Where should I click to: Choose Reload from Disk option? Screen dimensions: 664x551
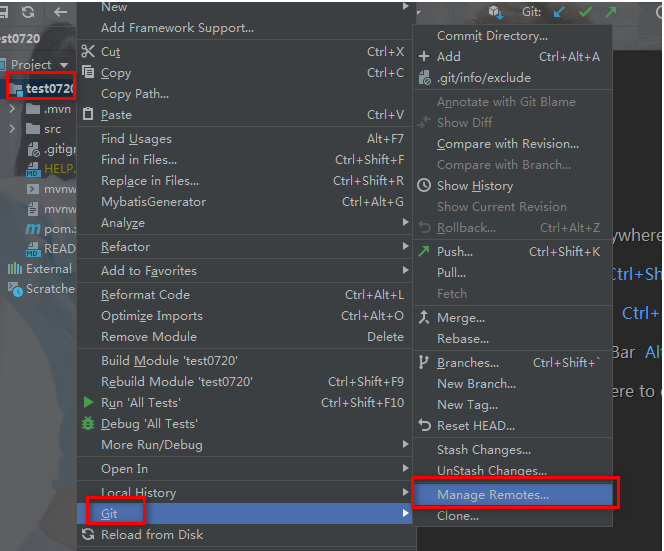click(x=151, y=535)
